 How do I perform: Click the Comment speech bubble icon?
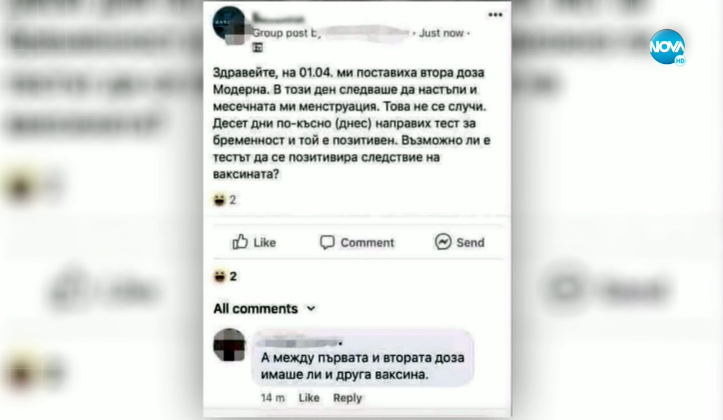327,242
